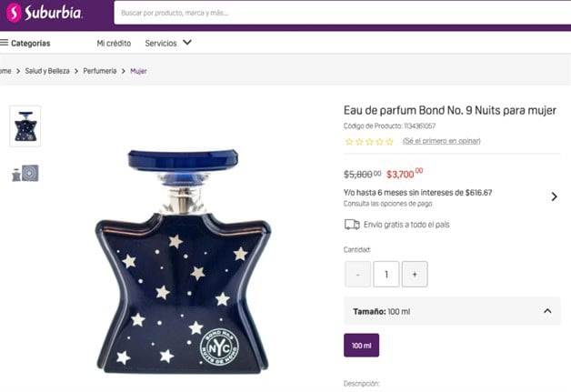571x392 pixels.
Task: Click the fifth rating star
Action: [x=390, y=142]
